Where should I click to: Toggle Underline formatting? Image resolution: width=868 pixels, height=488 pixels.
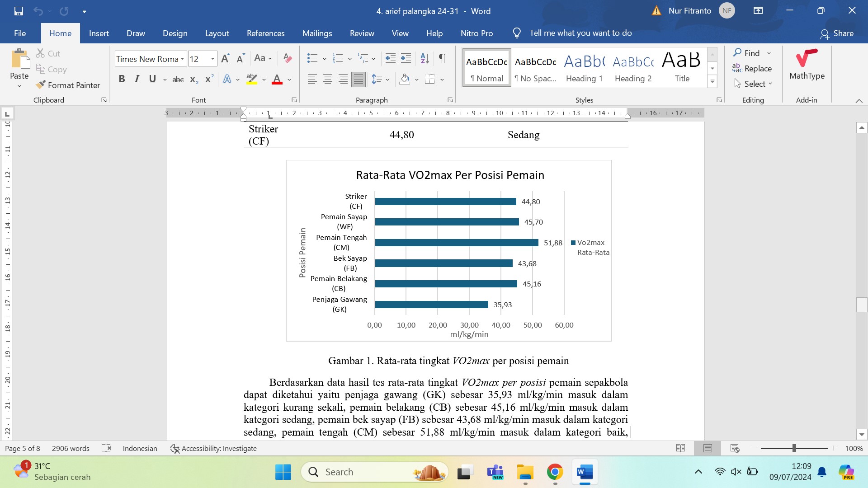[152, 80]
